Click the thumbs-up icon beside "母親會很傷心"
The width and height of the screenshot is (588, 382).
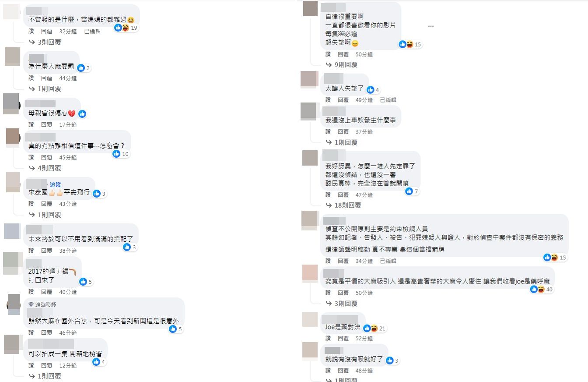[x=82, y=113]
